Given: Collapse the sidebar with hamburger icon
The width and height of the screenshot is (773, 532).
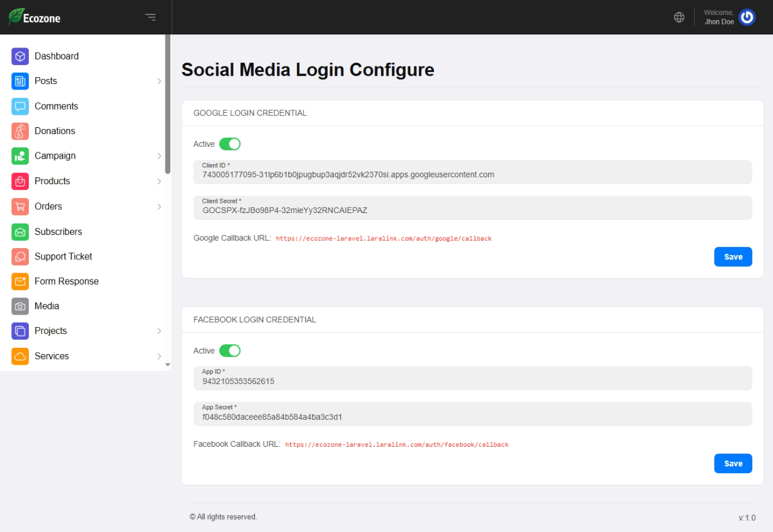Looking at the screenshot, I should (150, 17).
